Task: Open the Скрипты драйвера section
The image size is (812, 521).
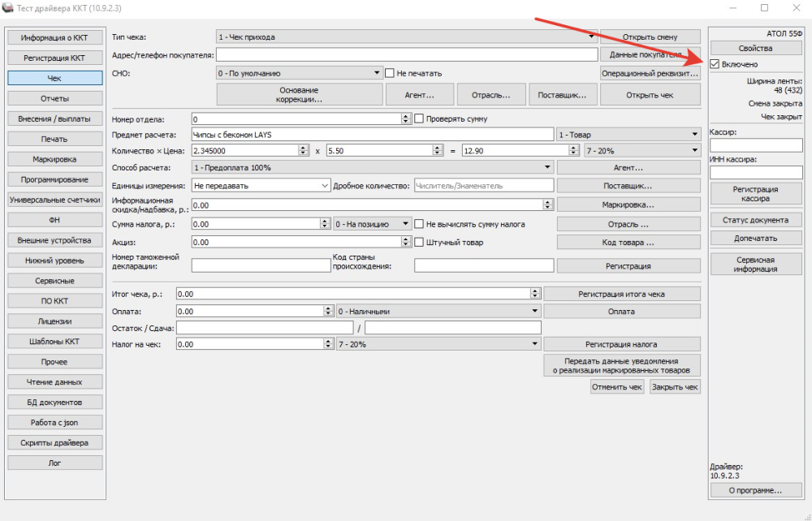Action: coord(55,442)
